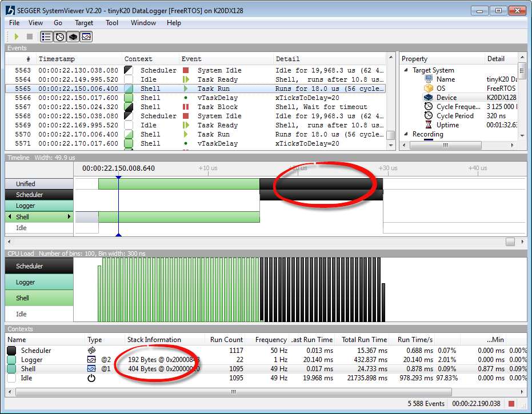The height and width of the screenshot is (414, 532).
Task: Toggle the Events list view button
Action: 47,37
